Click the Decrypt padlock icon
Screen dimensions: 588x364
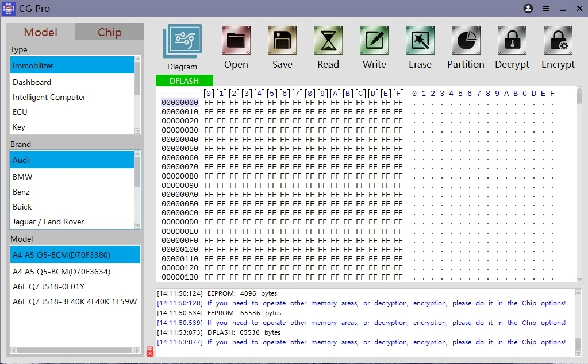coord(512,40)
